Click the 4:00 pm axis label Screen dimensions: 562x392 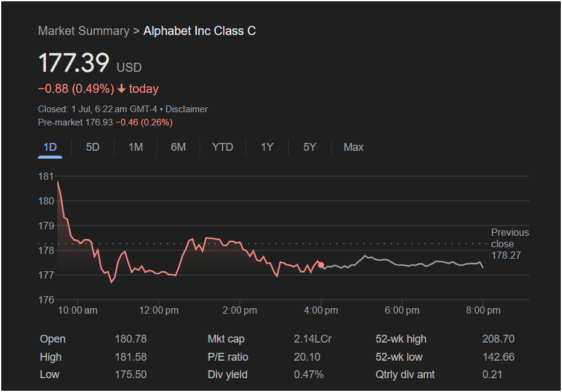[x=321, y=311]
